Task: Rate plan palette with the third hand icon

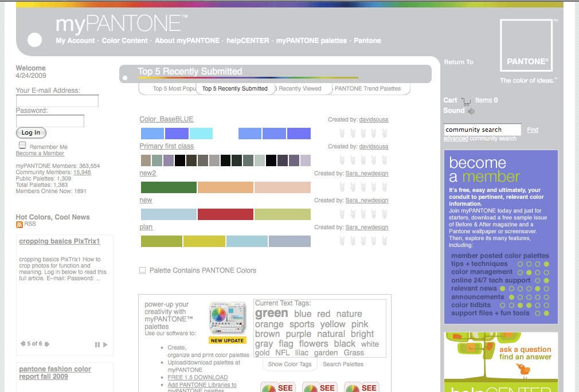Action: (363, 241)
